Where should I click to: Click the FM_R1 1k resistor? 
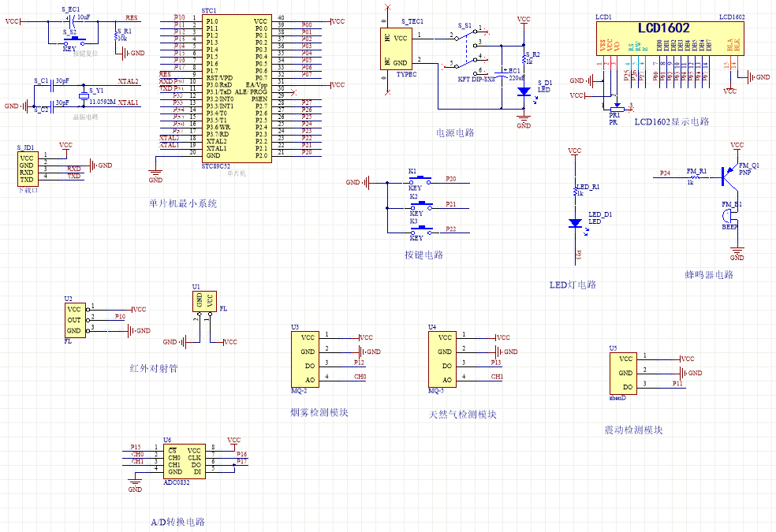(x=695, y=176)
